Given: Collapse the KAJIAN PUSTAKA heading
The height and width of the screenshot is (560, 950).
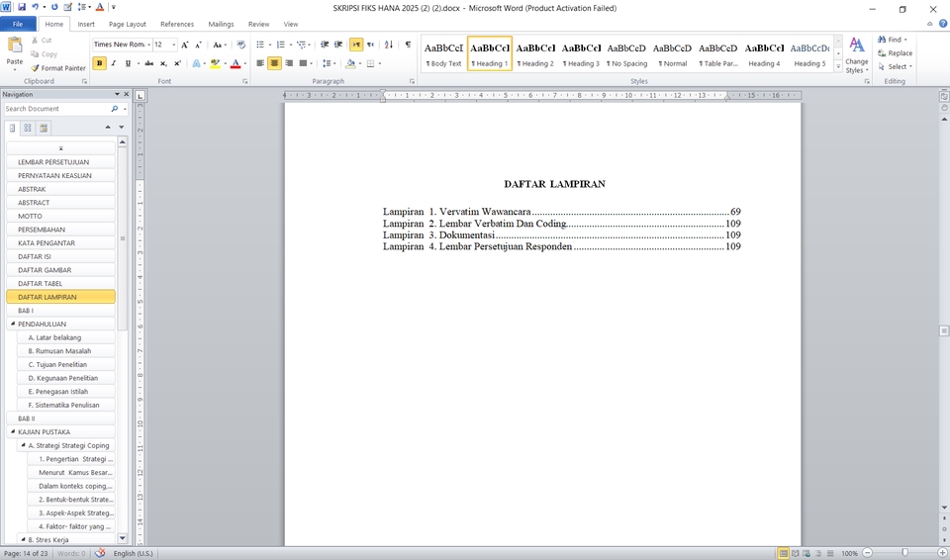Looking at the screenshot, I should (13, 431).
